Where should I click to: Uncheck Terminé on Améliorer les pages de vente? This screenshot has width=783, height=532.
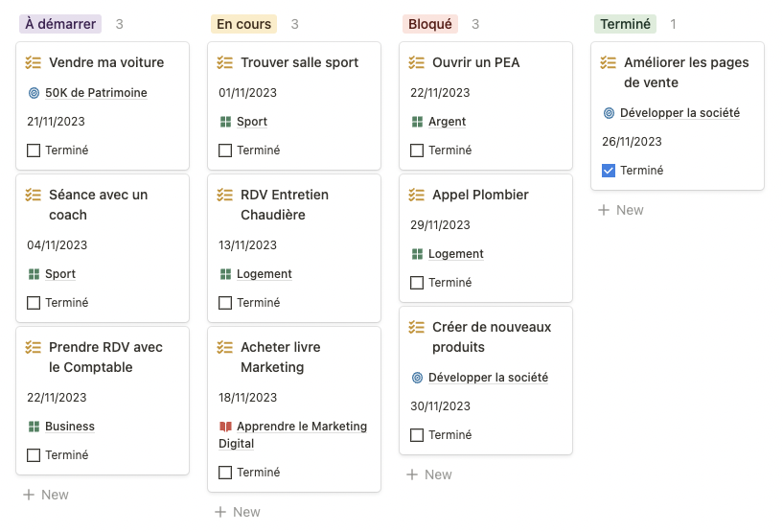coord(609,171)
